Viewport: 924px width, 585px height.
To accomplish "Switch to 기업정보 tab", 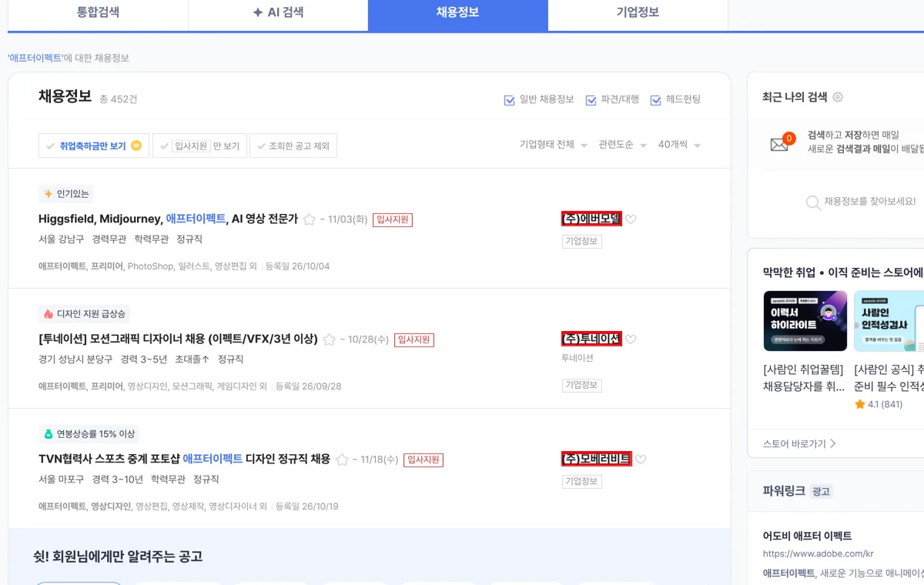I will click(638, 13).
